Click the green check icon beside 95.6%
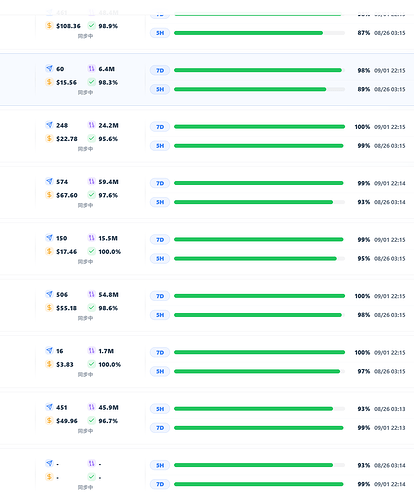The width and height of the screenshot is (414, 499). tap(91, 138)
